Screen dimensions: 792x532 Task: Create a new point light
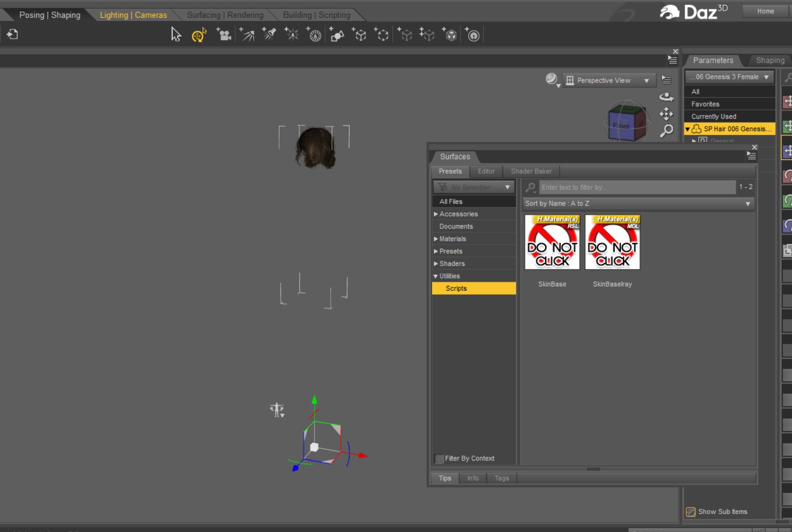tap(291, 34)
